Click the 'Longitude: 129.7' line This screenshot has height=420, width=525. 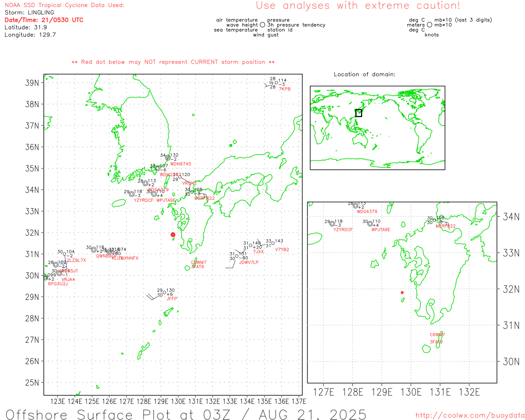tap(30, 35)
